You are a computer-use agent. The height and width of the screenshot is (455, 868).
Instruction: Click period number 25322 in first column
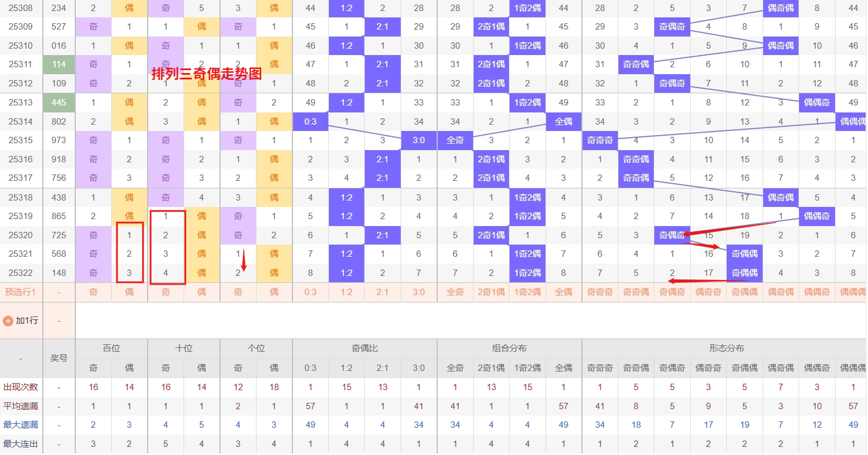tap(21, 273)
